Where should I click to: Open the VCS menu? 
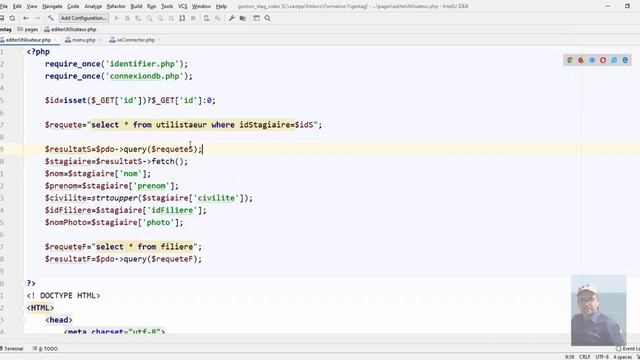click(182, 6)
